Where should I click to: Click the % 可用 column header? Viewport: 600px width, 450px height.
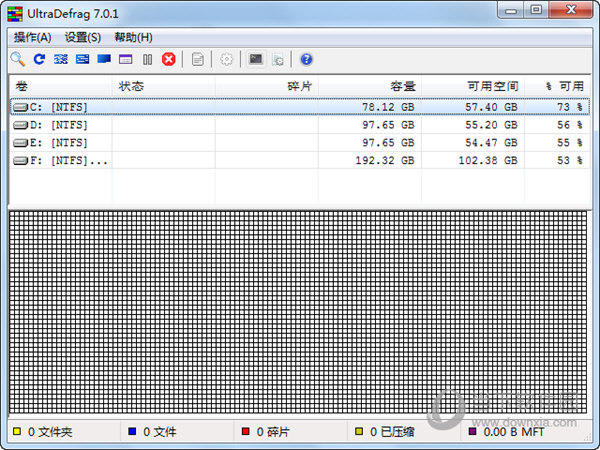558,86
